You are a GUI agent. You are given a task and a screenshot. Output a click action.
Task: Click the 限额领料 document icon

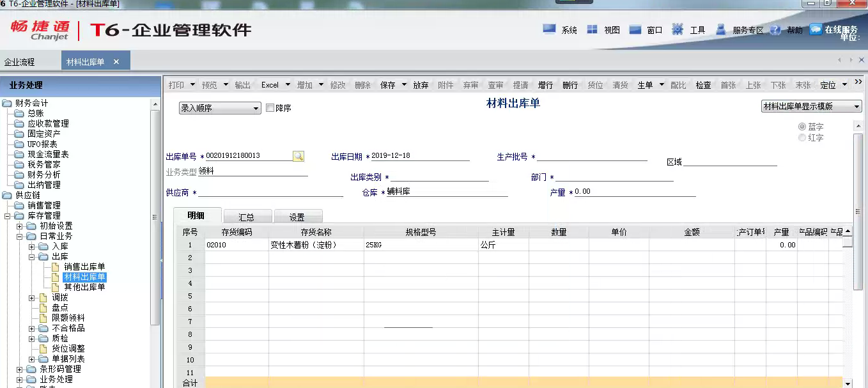(x=43, y=318)
